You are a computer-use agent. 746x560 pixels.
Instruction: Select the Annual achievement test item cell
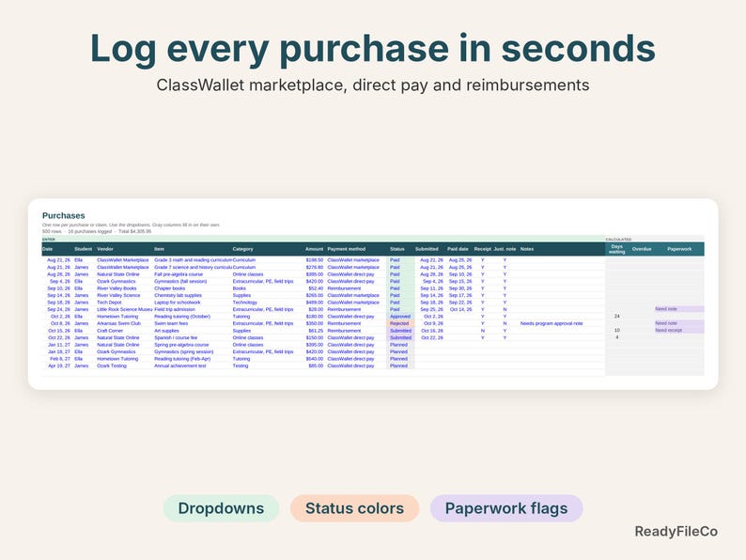tap(180, 366)
